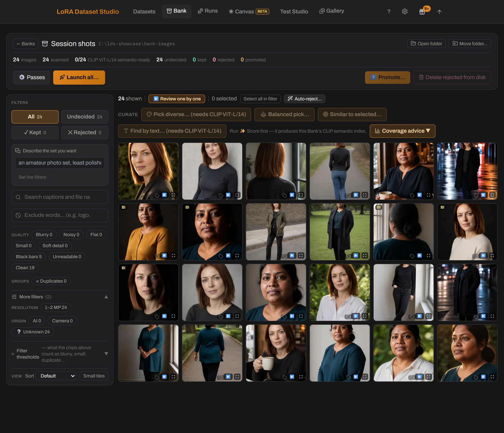
Task: Open the Launch all… menu button
Action: (x=79, y=77)
